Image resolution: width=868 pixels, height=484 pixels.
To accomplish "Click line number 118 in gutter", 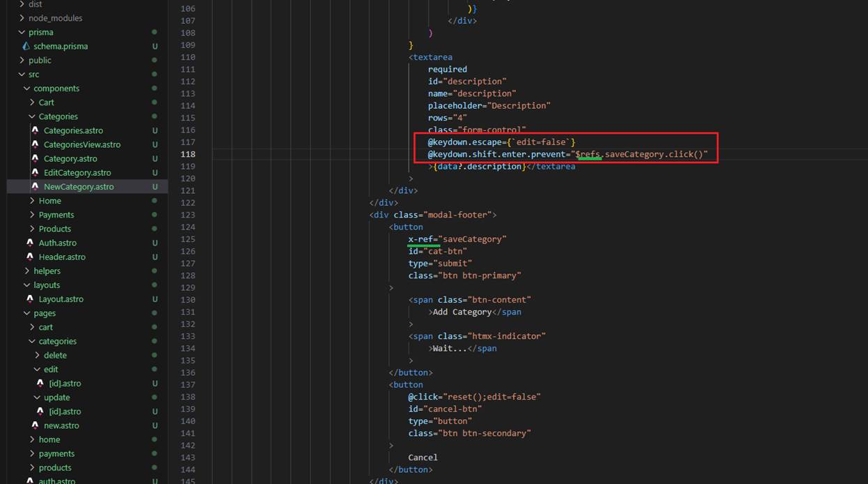I will [x=188, y=154].
